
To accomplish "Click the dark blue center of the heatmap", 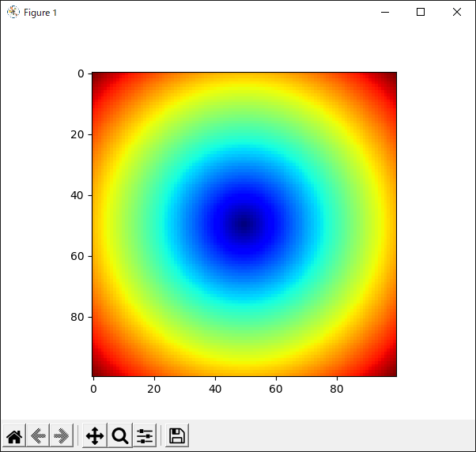I will (x=244, y=224).
